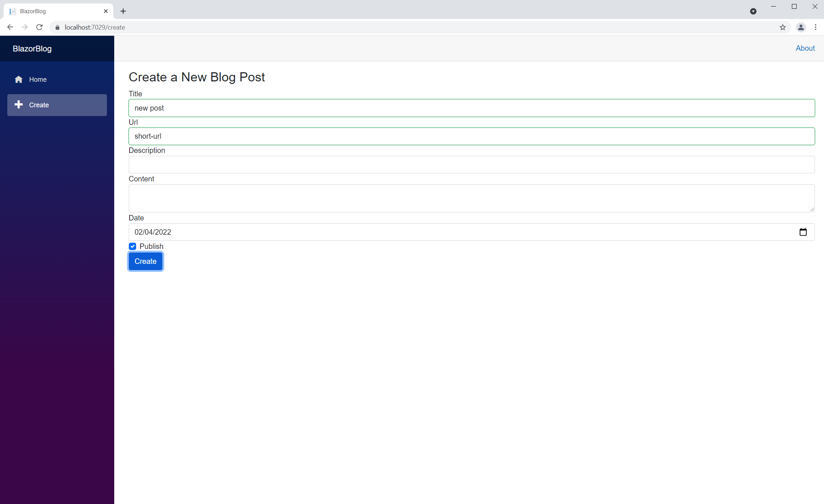The image size is (824, 504).
Task: Click the browser back arrow
Action: tap(10, 27)
